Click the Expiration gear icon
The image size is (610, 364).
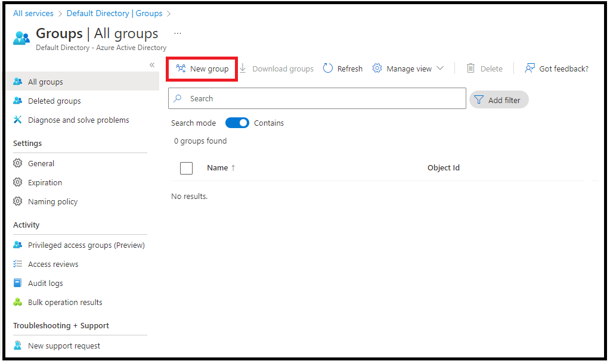pyautogui.click(x=17, y=182)
